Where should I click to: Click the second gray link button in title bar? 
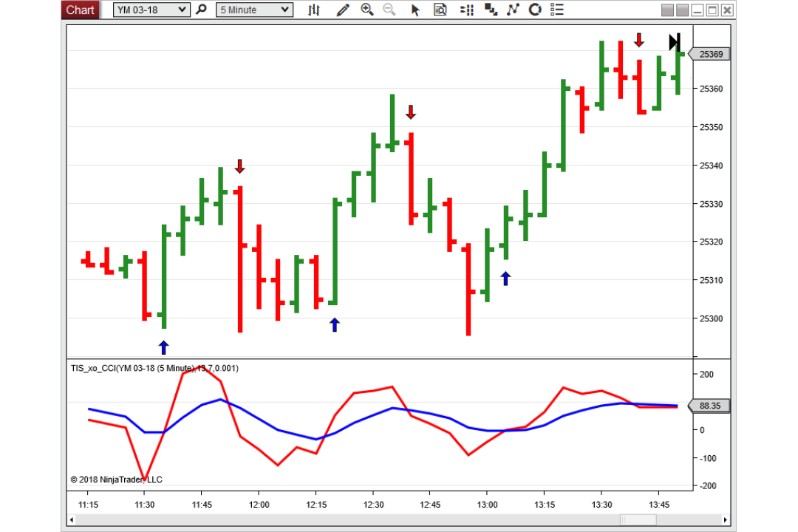point(683,10)
